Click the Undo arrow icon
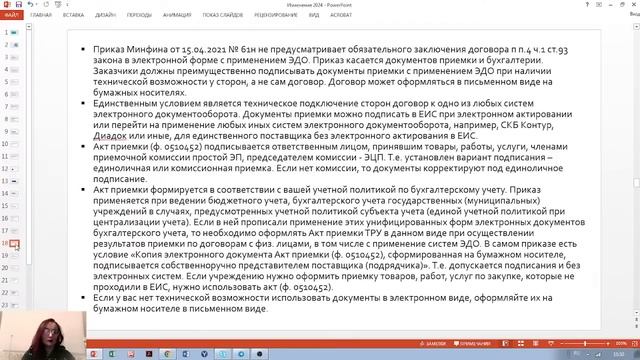The height and width of the screenshot is (360, 640). pyautogui.click(x=30, y=4)
